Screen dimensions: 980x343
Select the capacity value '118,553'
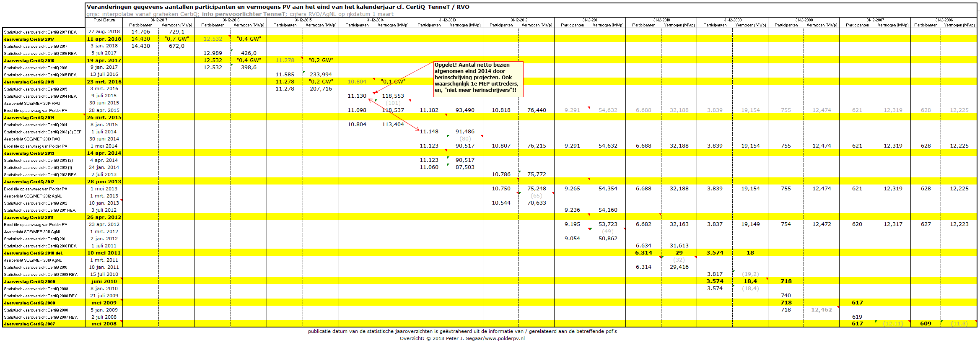393,96
